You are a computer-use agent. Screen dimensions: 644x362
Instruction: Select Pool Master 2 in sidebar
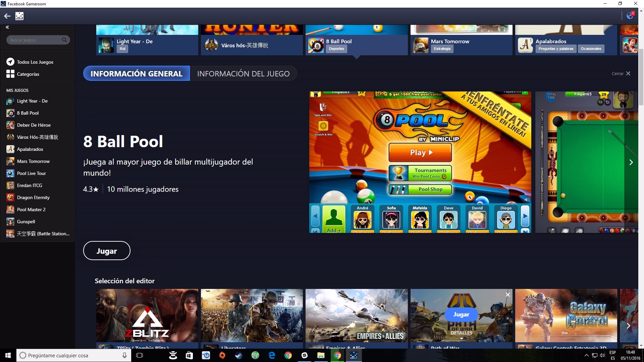pyautogui.click(x=26, y=209)
